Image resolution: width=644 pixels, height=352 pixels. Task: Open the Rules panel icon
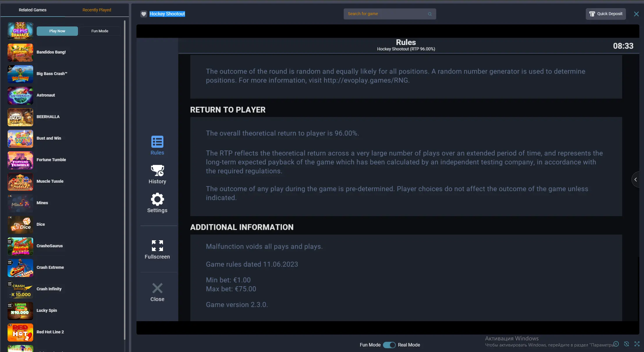pos(157,142)
